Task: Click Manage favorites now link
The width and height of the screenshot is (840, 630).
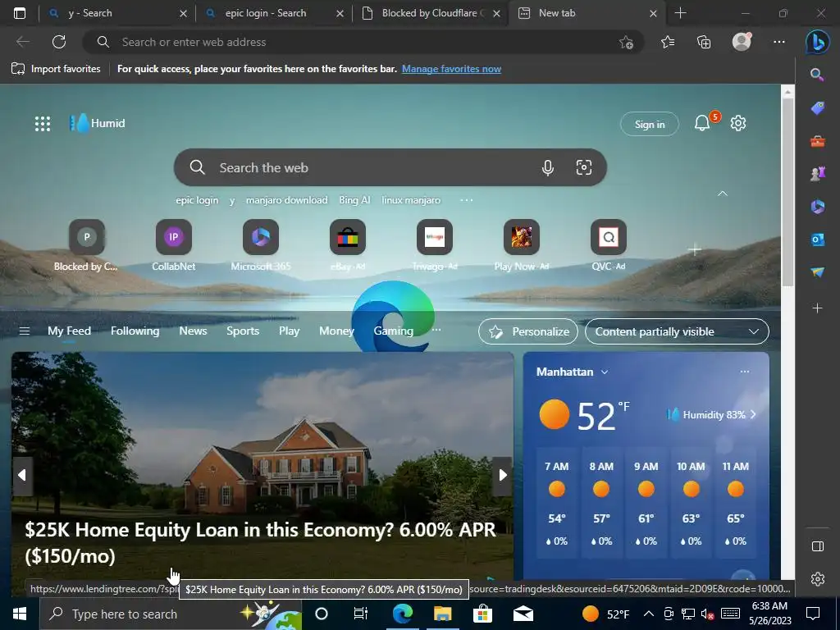Action: tap(452, 69)
